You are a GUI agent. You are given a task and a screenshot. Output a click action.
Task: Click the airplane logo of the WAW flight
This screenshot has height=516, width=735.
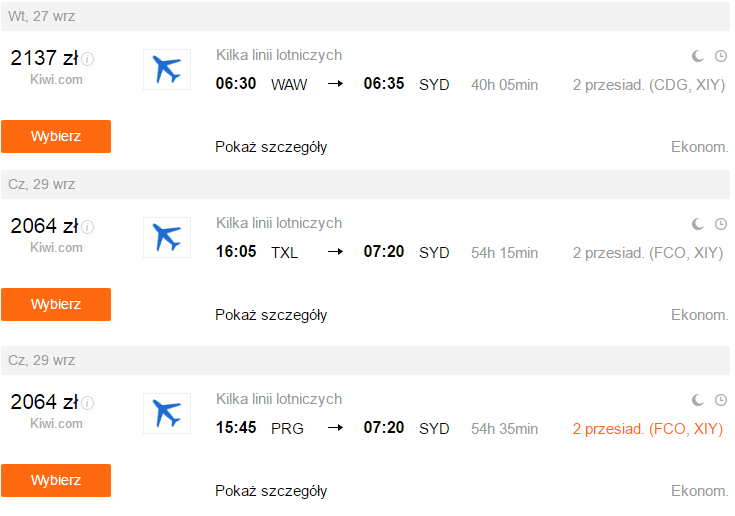(x=167, y=69)
